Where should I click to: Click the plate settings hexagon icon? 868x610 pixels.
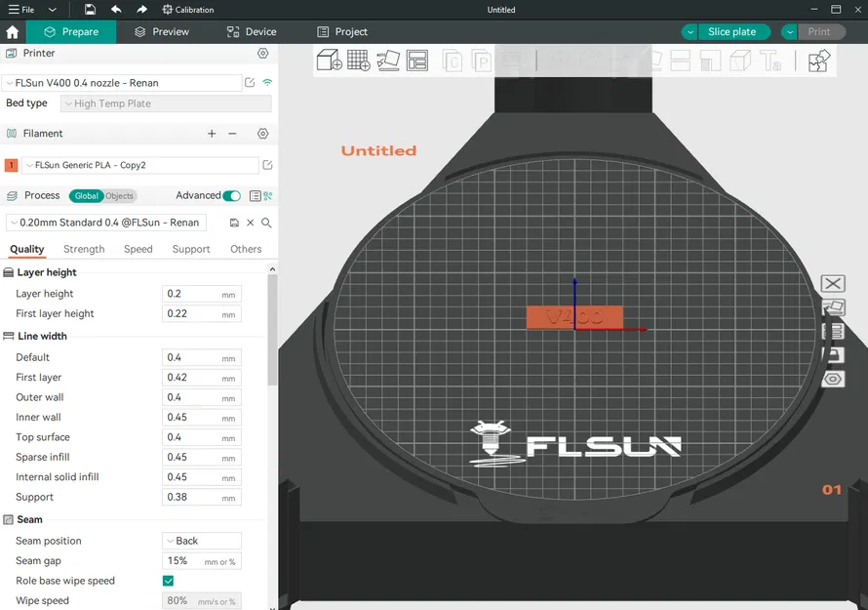[833, 380]
